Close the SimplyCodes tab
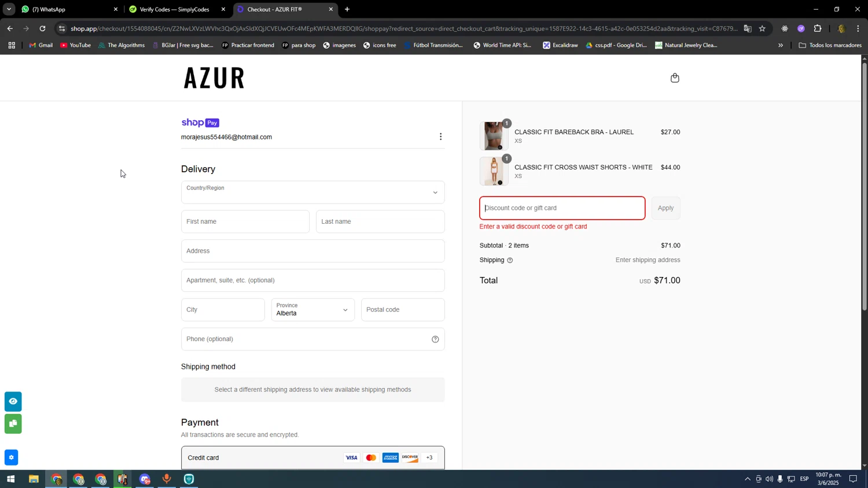The image size is (868, 488). pos(223,9)
